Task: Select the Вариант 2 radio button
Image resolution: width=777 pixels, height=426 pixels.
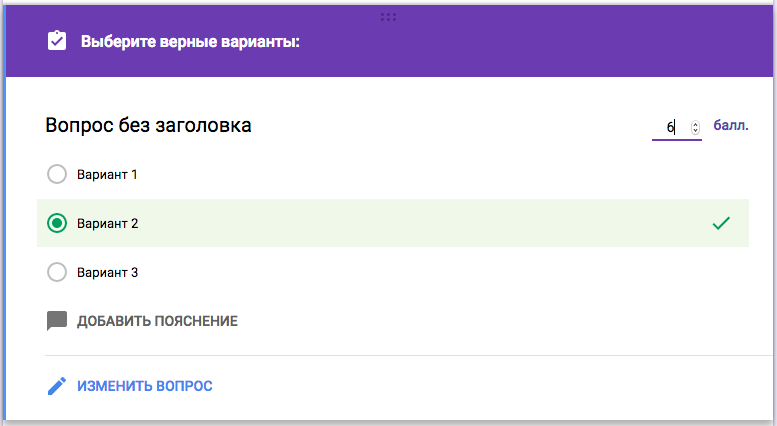Action: (x=57, y=223)
